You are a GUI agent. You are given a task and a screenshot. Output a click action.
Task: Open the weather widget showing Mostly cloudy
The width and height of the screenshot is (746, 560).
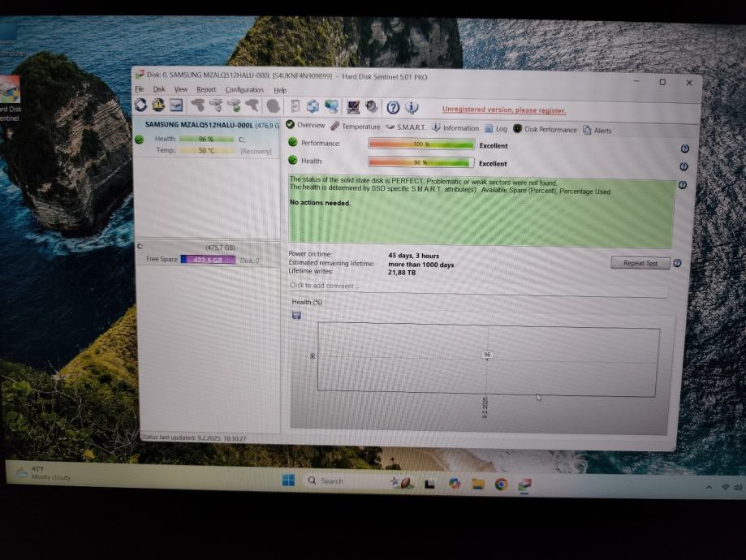(x=43, y=472)
